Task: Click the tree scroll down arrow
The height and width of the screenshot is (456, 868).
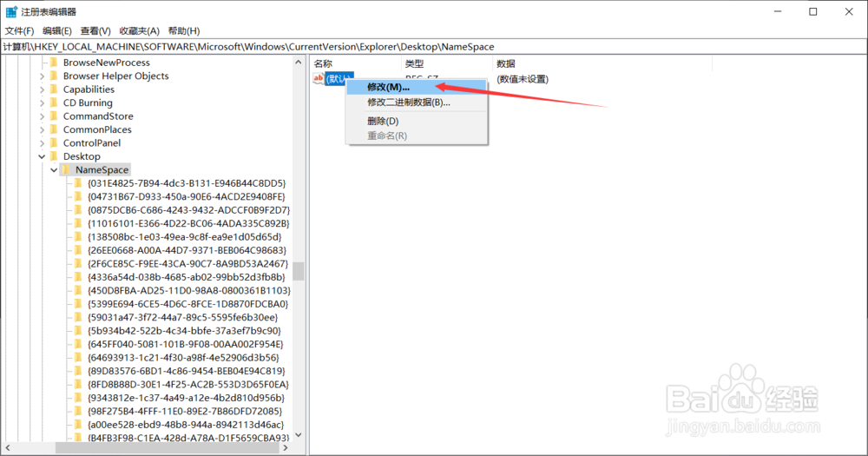Action: tap(299, 435)
